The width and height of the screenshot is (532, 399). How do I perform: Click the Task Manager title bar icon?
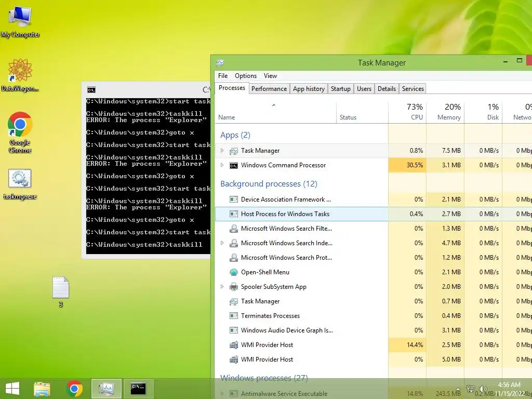pos(220,63)
